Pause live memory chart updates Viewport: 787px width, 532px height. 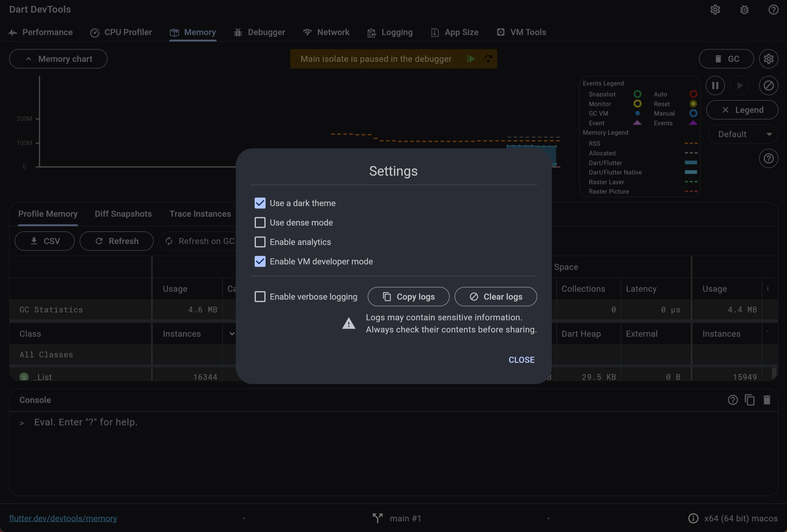click(715, 86)
